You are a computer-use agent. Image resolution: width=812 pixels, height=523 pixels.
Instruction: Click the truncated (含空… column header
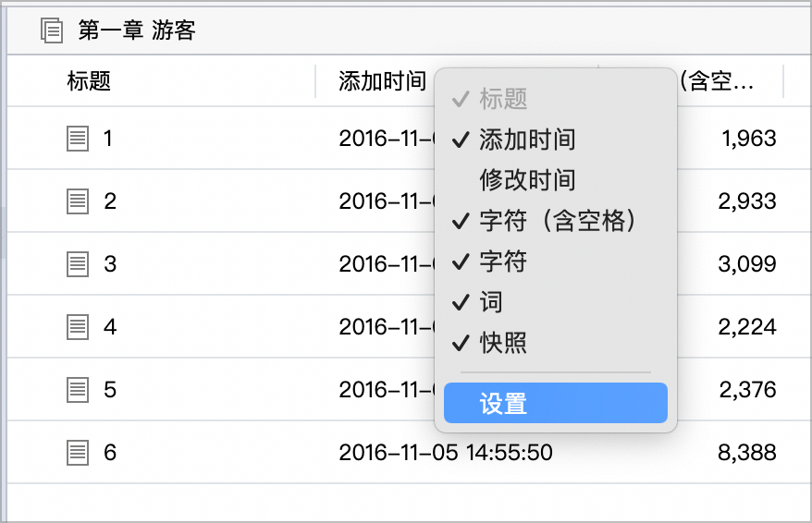point(717,81)
